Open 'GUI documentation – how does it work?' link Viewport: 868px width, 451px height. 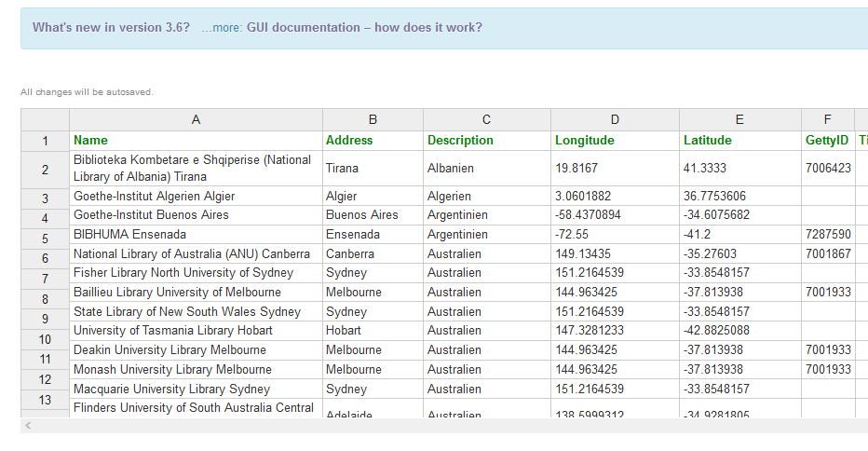tap(364, 27)
